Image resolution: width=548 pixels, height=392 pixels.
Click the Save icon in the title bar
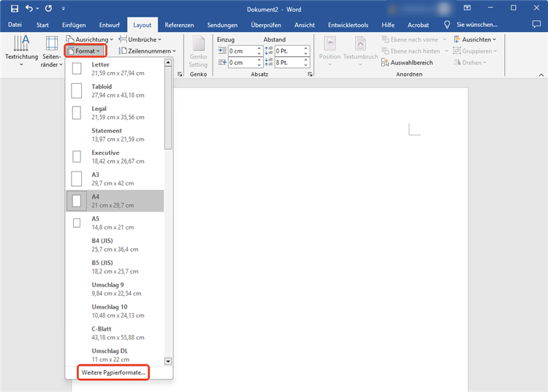click(x=15, y=9)
